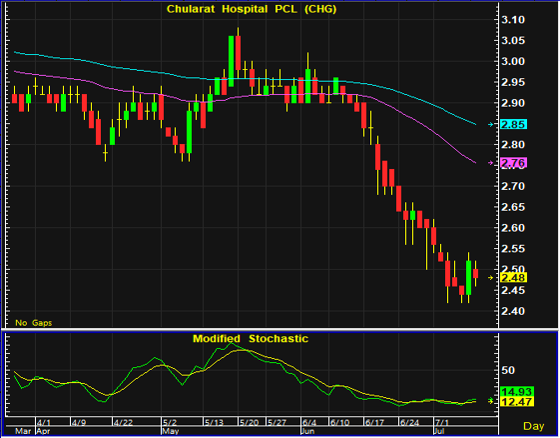560x438 pixels.
Task: Open the Day timeframe selector
Action: tap(534, 426)
